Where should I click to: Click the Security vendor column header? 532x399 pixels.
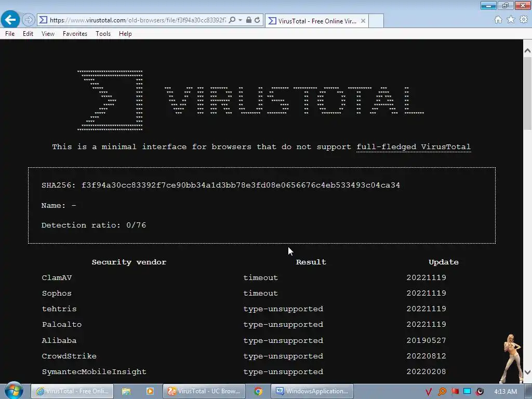[x=129, y=262]
